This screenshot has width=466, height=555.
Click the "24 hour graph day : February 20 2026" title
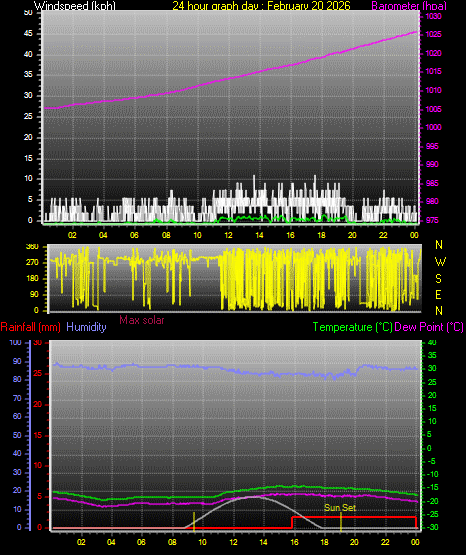261,6
